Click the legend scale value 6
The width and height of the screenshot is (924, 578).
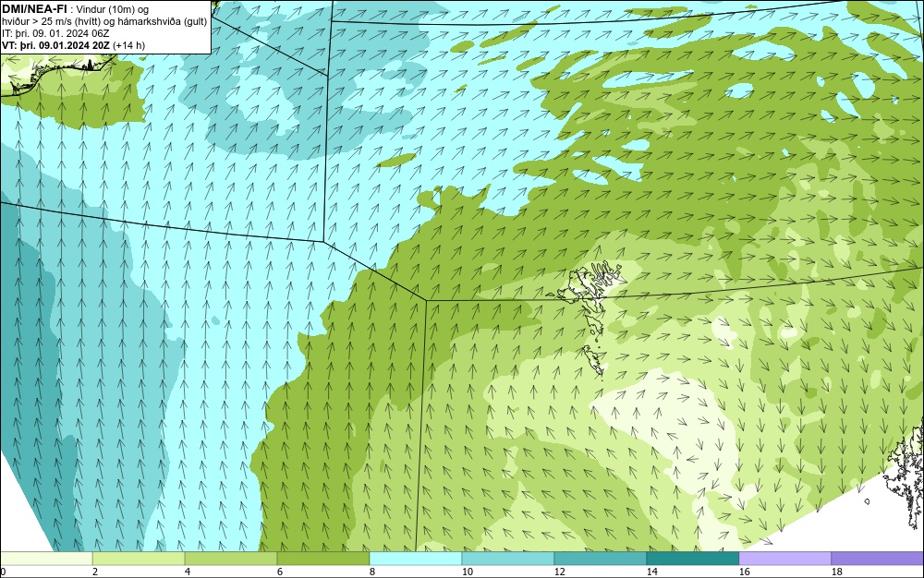pyautogui.click(x=279, y=572)
